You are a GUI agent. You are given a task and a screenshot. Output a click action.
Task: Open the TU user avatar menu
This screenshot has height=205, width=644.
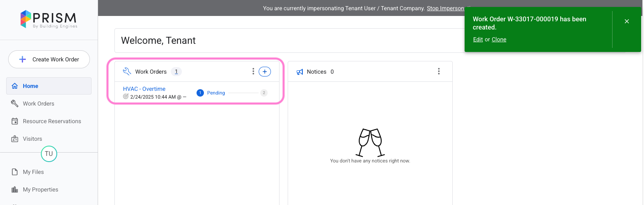coord(49,154)
